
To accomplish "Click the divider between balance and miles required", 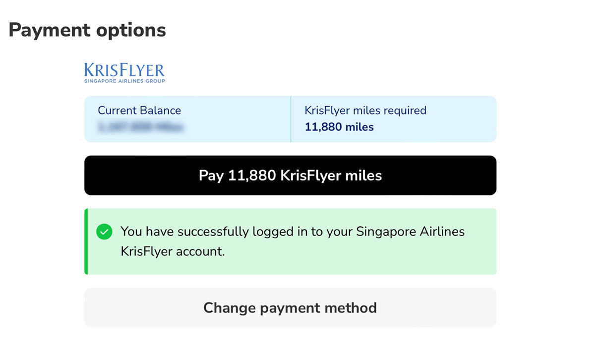I will pos(291,119).
